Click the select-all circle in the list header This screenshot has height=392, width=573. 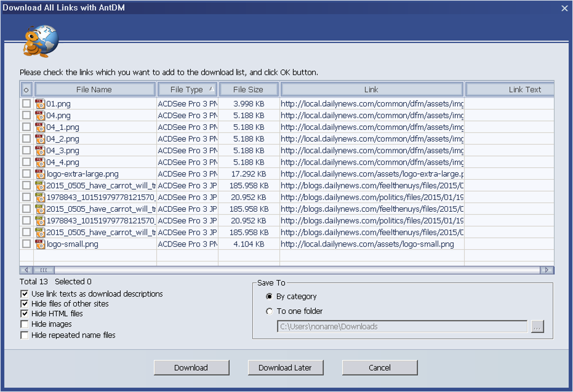tap(26, 90)
